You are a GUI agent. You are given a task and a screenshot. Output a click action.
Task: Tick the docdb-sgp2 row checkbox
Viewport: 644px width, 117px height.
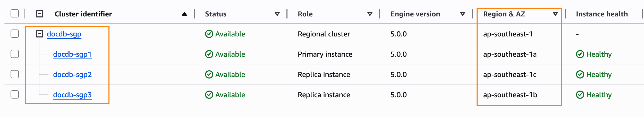point(15,74)
